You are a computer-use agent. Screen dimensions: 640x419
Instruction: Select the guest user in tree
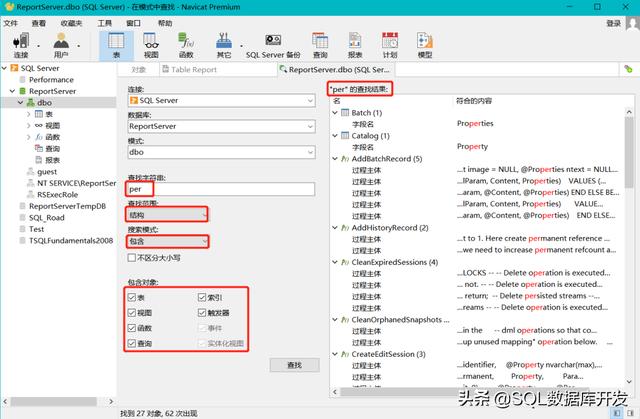(47, 171)
